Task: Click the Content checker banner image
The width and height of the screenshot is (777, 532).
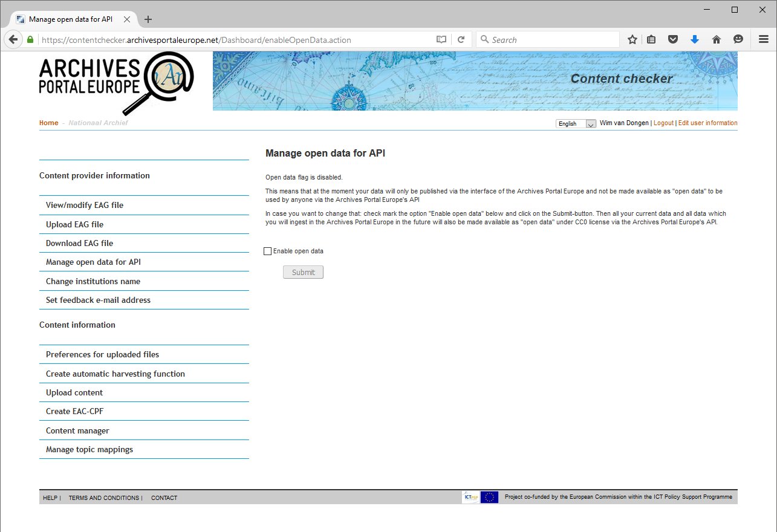Action: tap(475, 81)
